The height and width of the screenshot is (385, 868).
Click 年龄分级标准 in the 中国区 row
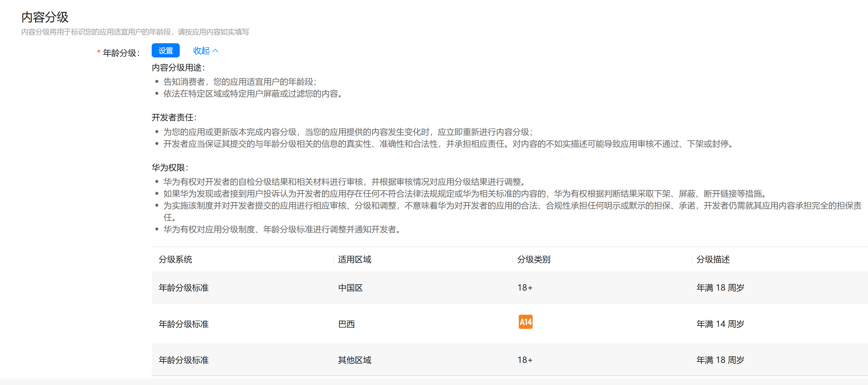pyautogui.click(x=184, y=288)
